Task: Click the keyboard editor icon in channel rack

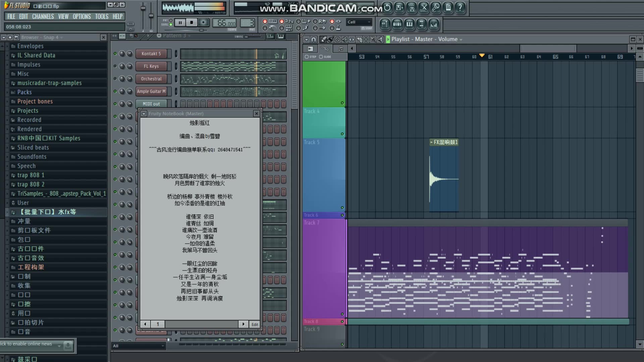Action: click(281, 36)
